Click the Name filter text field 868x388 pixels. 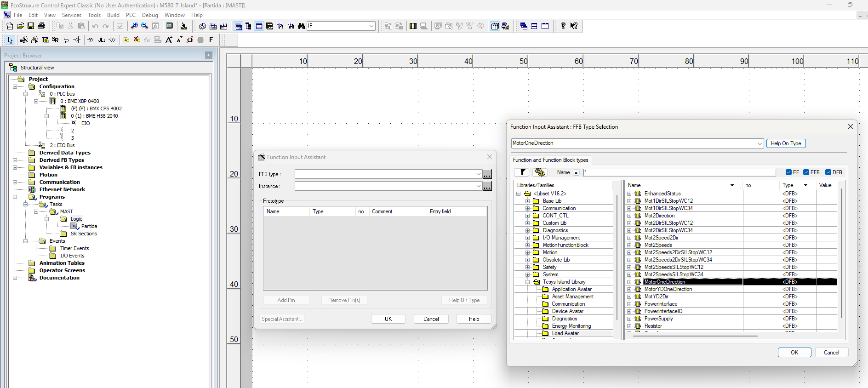(x=679, y=172)
